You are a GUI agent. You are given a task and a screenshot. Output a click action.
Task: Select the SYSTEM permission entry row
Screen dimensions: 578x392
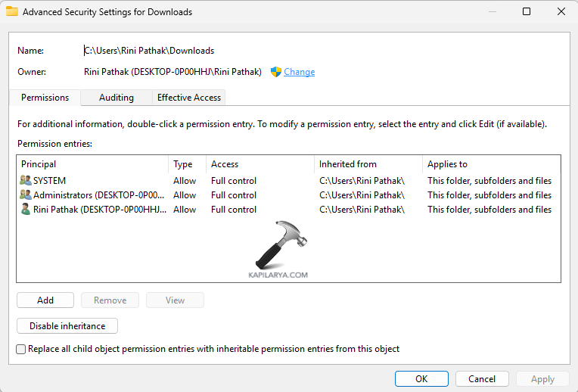click(x=227, y=181)
